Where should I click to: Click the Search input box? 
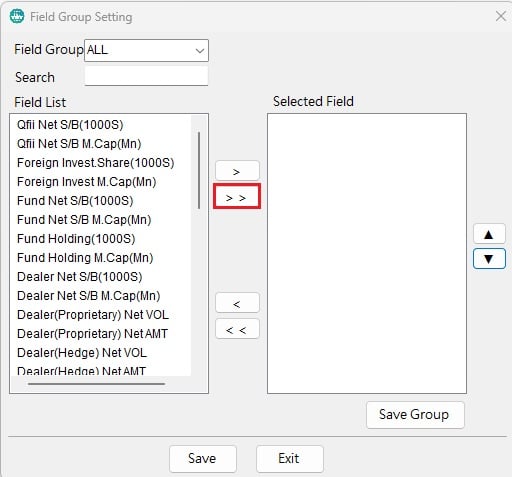point(146,77)
